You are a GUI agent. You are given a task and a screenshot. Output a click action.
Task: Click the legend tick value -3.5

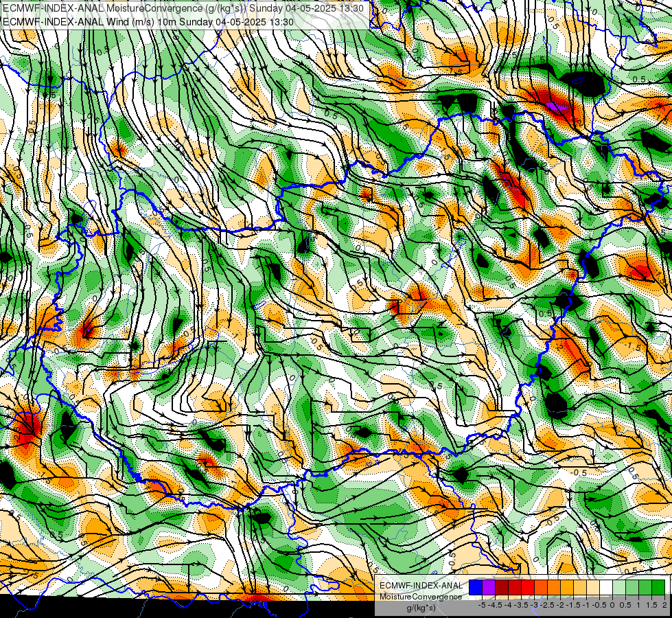pyautogui.click(x=521, y=605)
